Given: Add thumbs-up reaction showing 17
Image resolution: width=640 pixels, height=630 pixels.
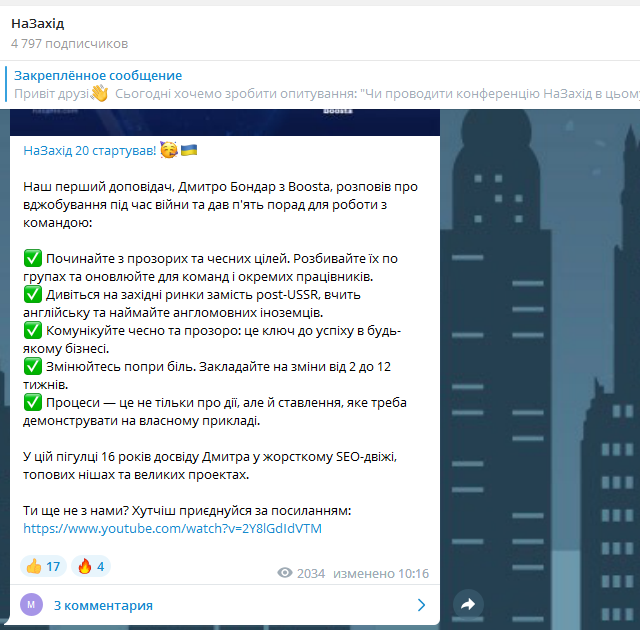Looking at the screenshot, I should coord(43,566).
